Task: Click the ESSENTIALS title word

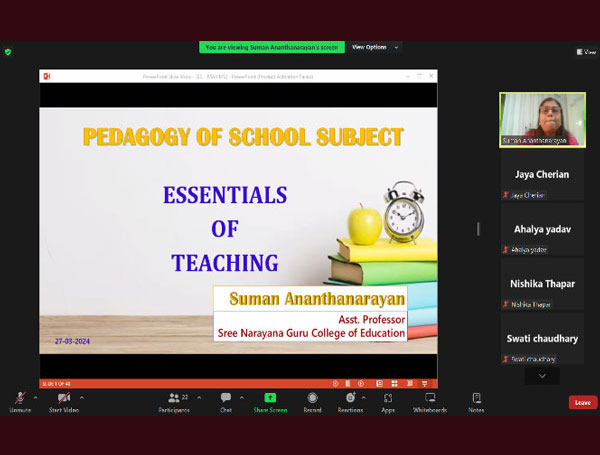Action: point(225,195)
